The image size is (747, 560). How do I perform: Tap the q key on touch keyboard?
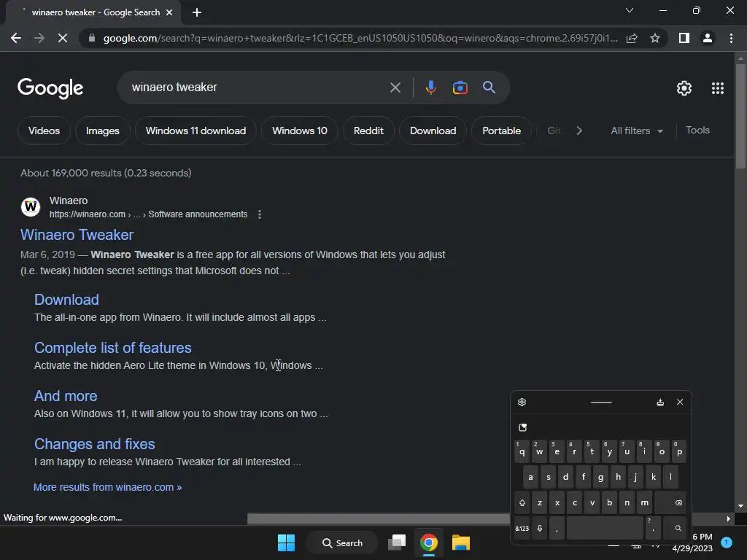(522, 451)
